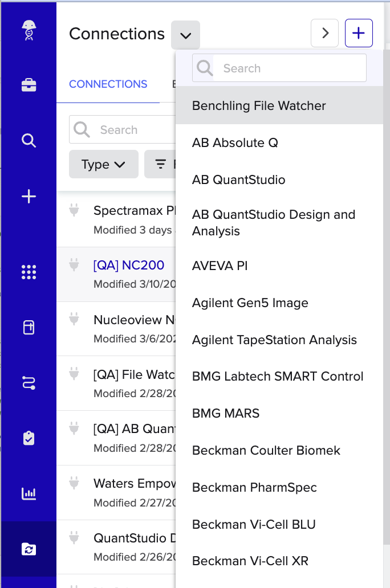Click the Benchling logo icon in sidebar
Image resolution: width=390 pixels, height=588 pixels.
pos(29,30)
